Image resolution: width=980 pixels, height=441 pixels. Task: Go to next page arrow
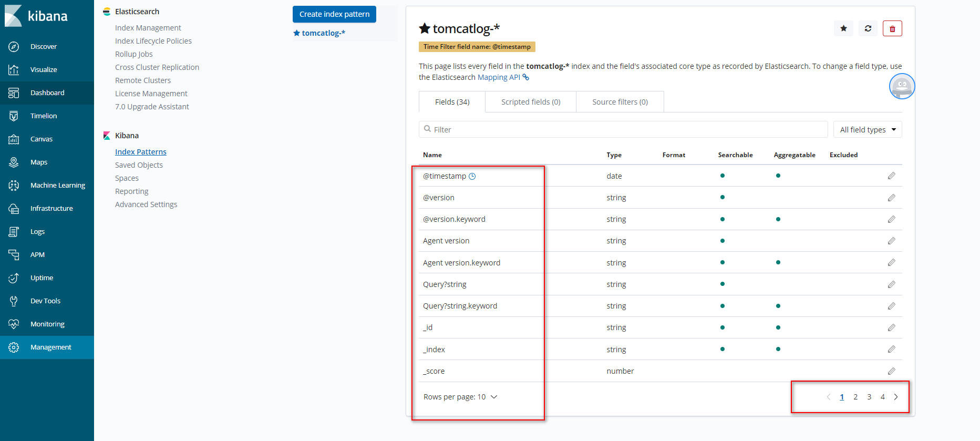pyautogui.click(x=896, y=397)
